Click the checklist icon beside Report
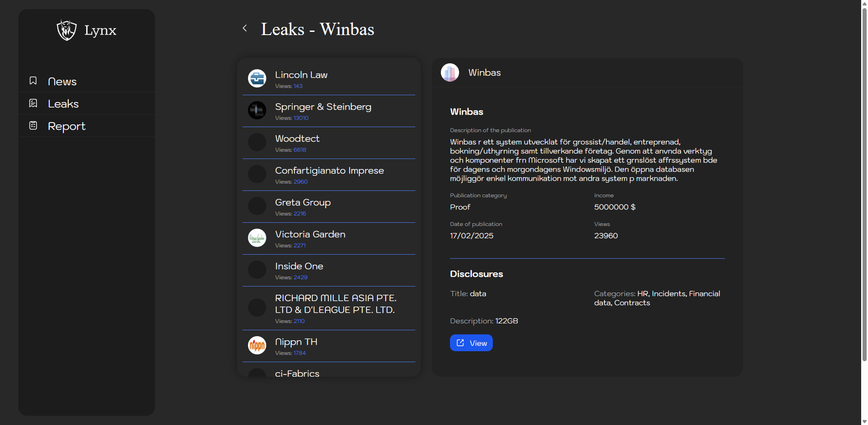 33,126
